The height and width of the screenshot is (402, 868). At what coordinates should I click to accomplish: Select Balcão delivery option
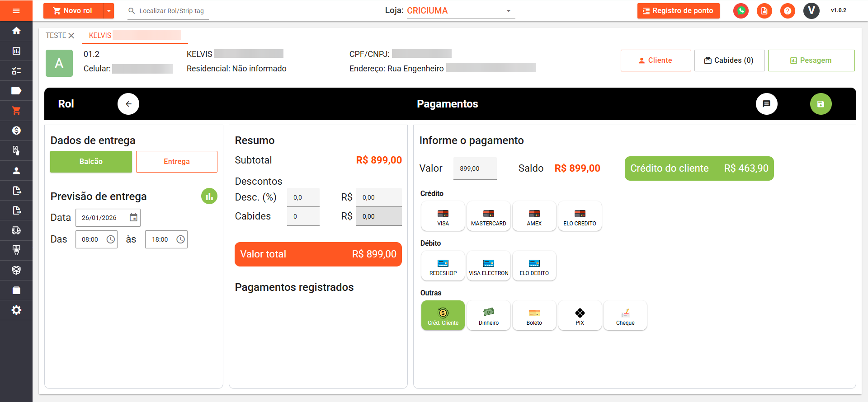click(91, 162)
